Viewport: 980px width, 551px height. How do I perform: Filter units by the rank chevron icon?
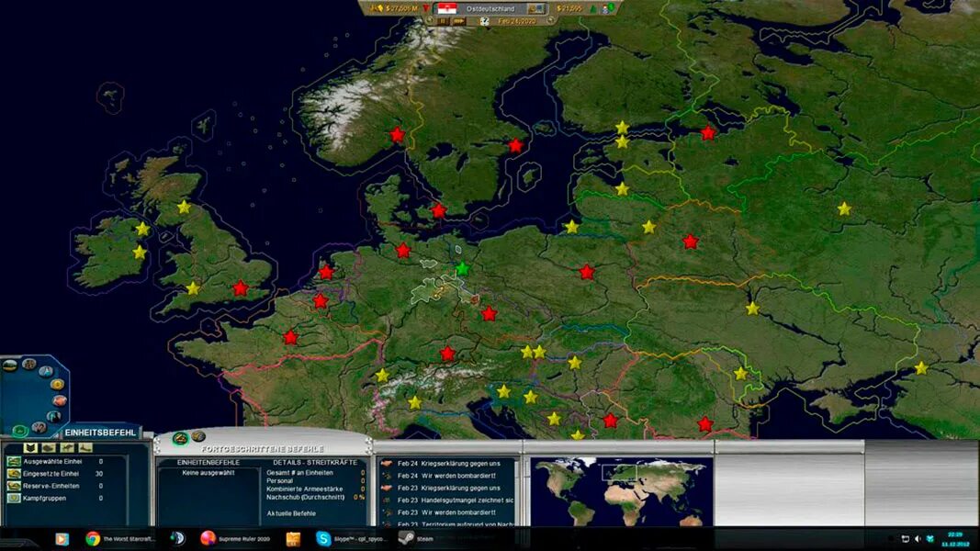(x=30, y=448)
